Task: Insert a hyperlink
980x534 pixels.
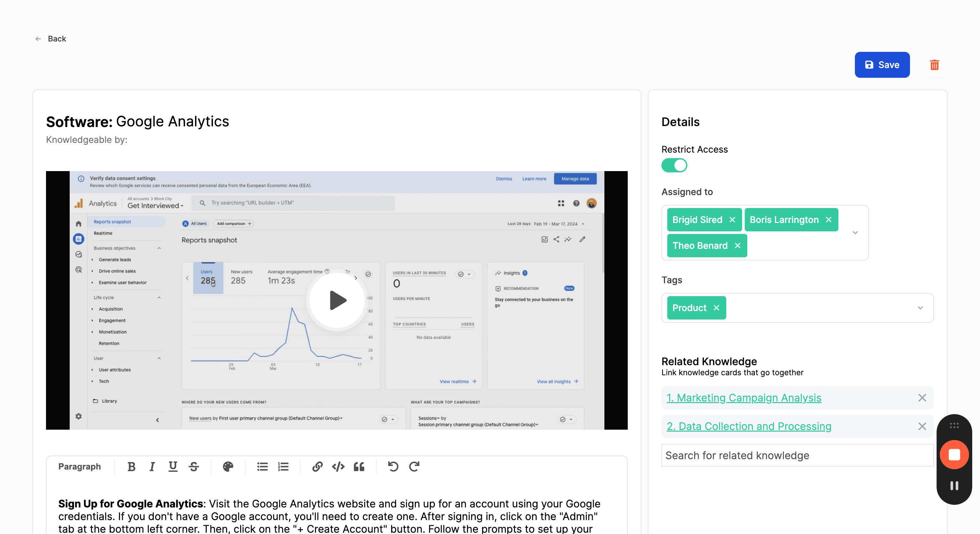Action: tap(317, 467)
